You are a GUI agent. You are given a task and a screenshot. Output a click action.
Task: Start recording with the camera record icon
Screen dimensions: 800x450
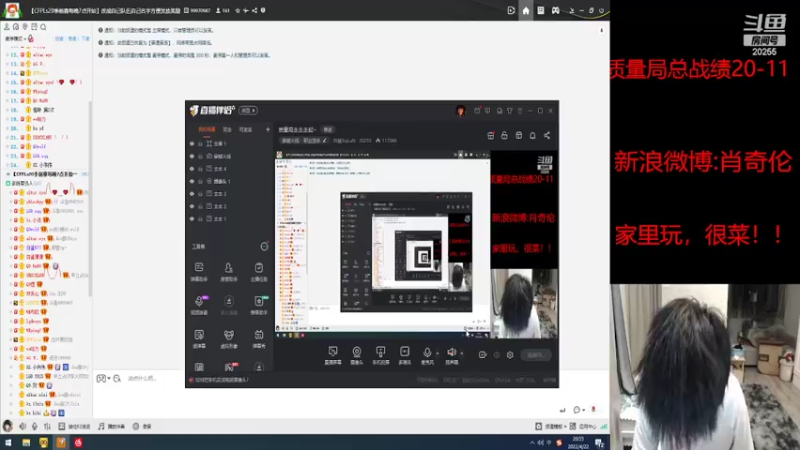click(x=483, y=355)
